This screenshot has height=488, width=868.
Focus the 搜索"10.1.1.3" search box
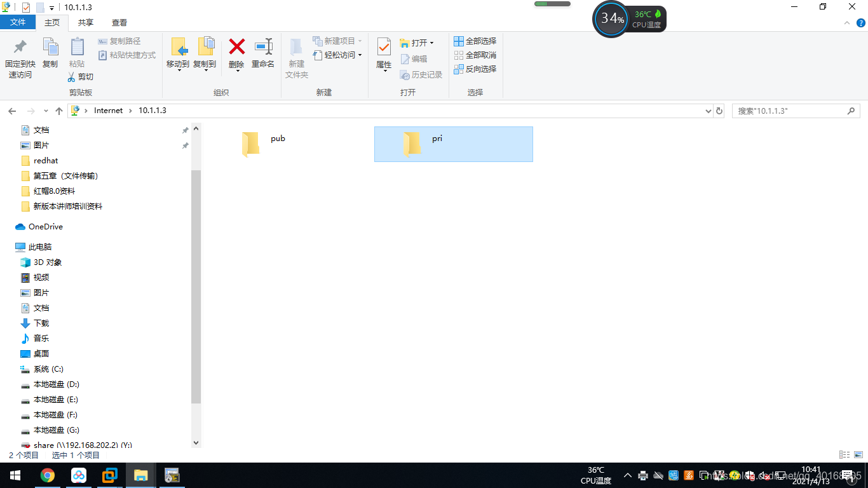point(797,111)
